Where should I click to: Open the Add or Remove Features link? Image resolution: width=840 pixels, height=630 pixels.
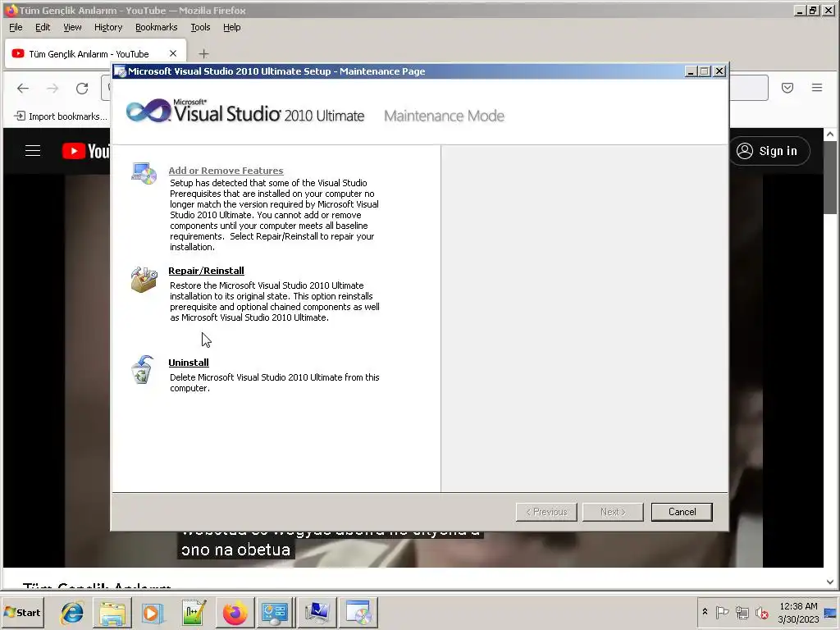(226, 171)
